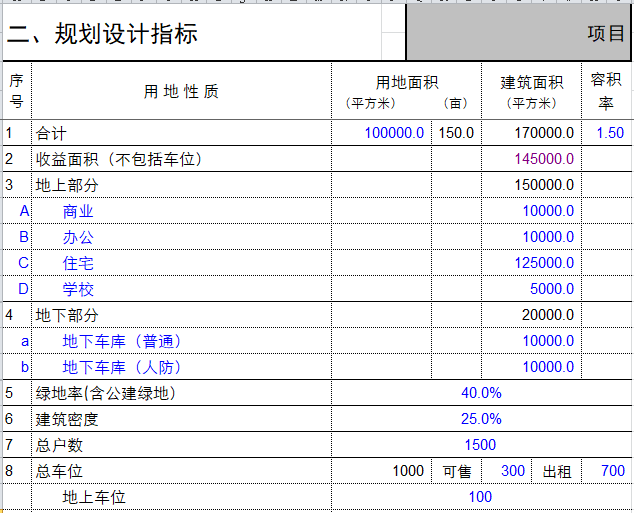Click the 可售 parking count 300
634x513 pixels.
(512, 471)
